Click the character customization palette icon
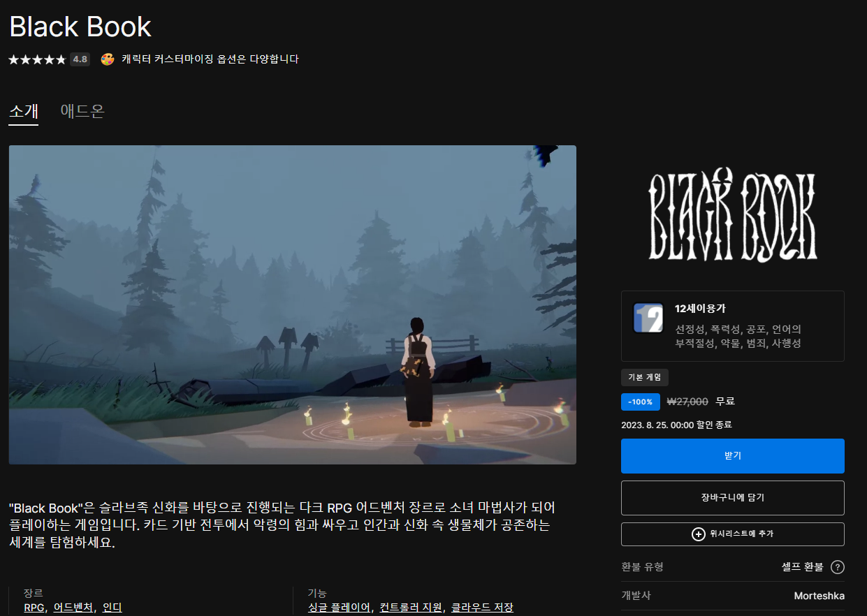Image resolution: width=867 pixels, height=616 pixels. pos(108,59)
